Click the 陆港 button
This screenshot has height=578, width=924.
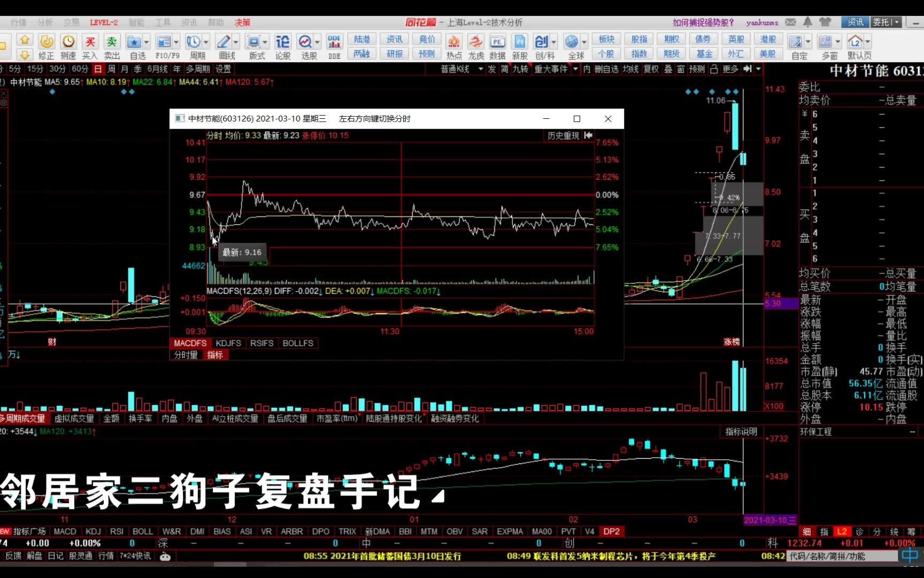click(362, 39)
